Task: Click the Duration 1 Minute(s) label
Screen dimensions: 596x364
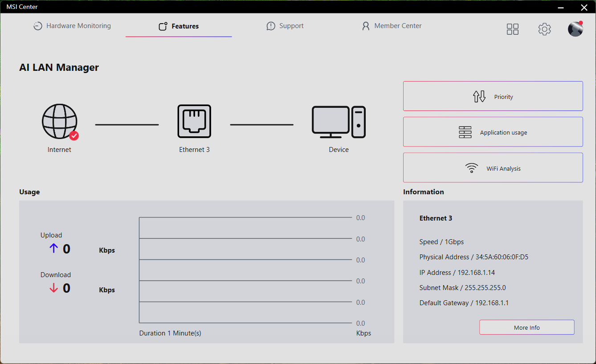Action: pos(170,333)
